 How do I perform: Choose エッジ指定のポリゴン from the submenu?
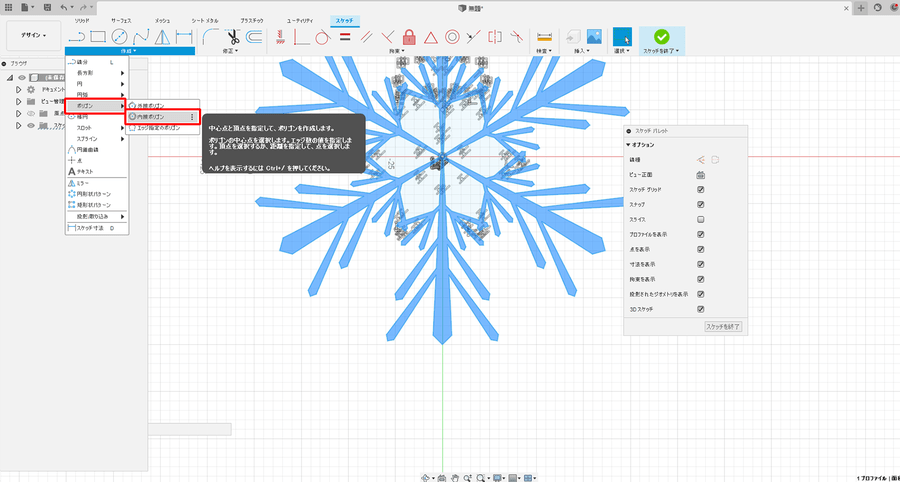tap(162, 128)
